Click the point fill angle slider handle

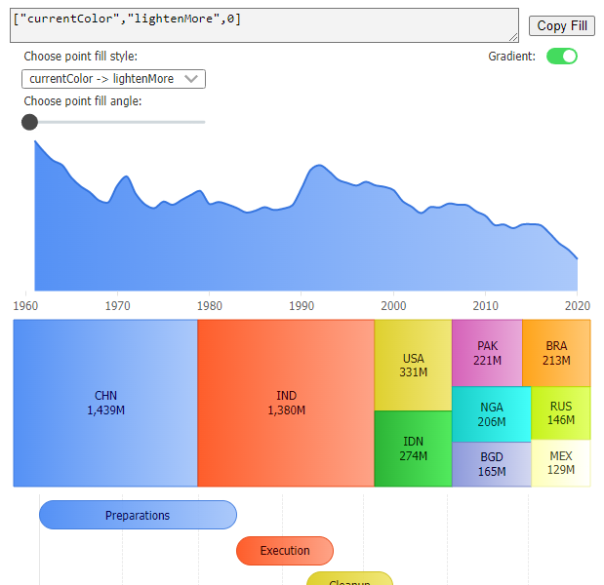pyautogui.click(x=30, y=122)
